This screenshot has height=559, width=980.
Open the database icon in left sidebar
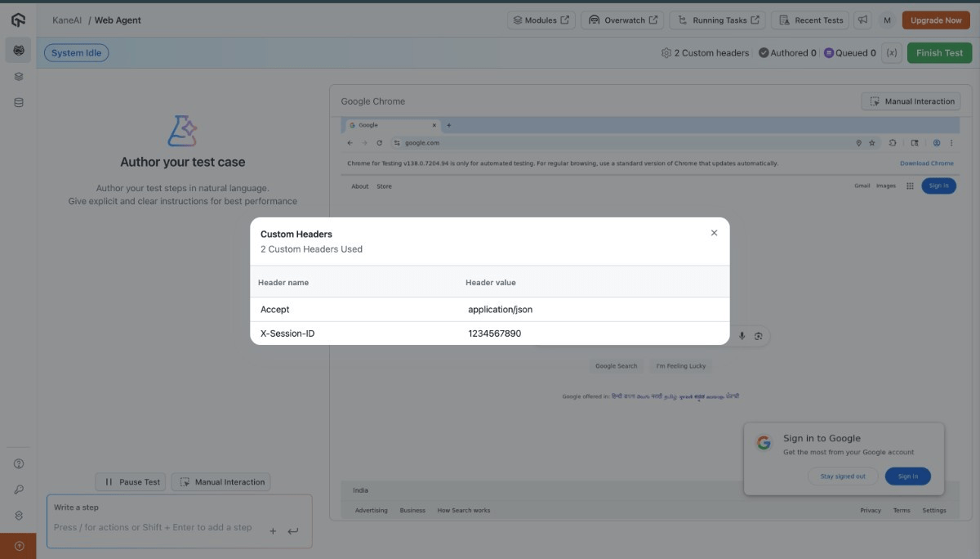[x=18, y=103]
